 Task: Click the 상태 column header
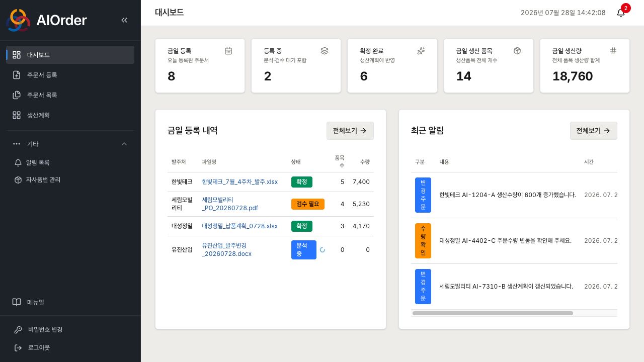(x=296, y=162)
